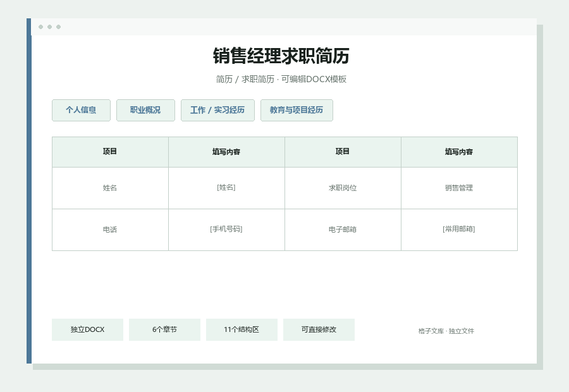The image size is (569, 392).
Task: Select the 电子邮箱 cell
Action: click(x=343, y=230)
